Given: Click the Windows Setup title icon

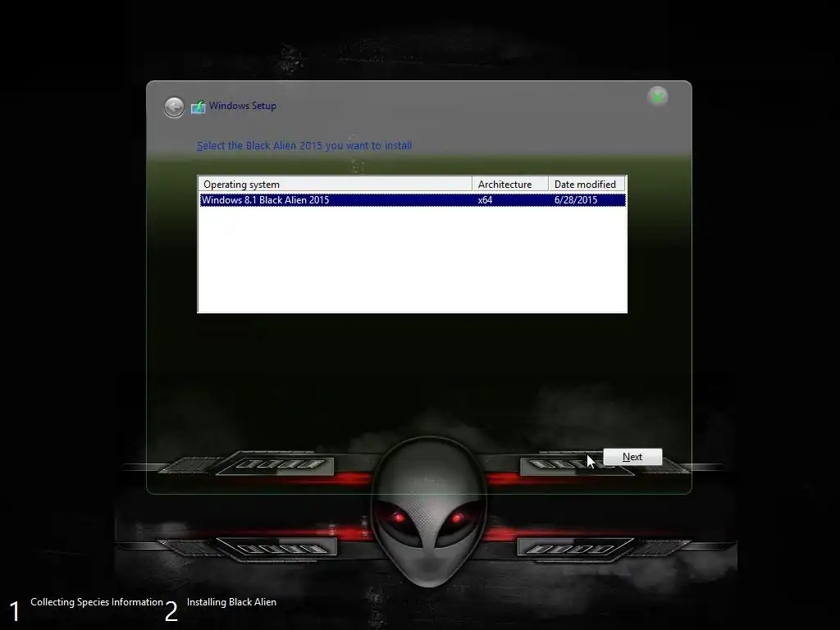Looking at the screenshot, I should tap(199, 107).
